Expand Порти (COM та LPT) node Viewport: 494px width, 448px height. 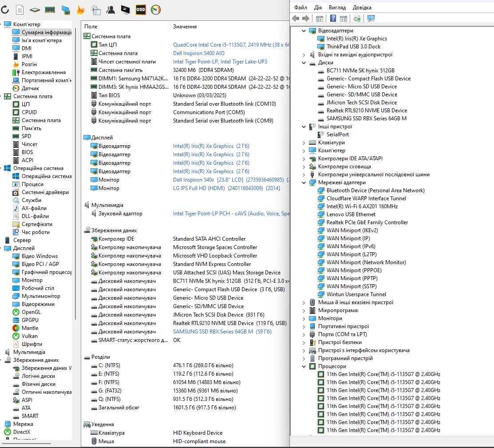click(304, 334)
